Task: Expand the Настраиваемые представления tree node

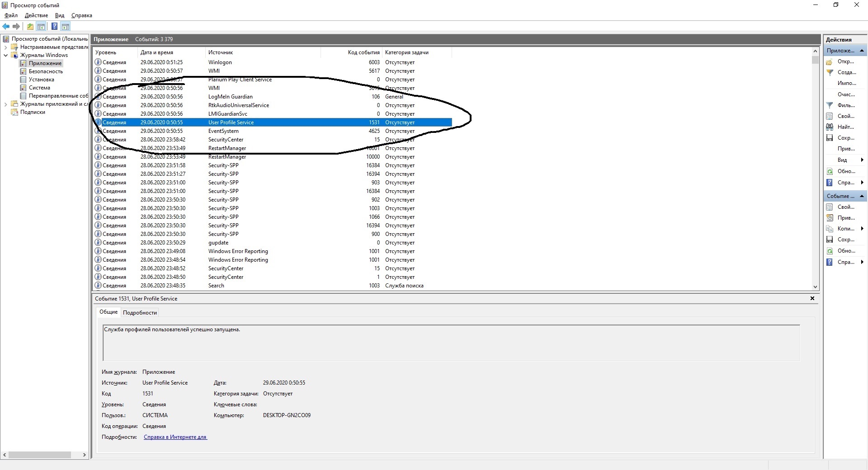Action: [x=5, y=47]
